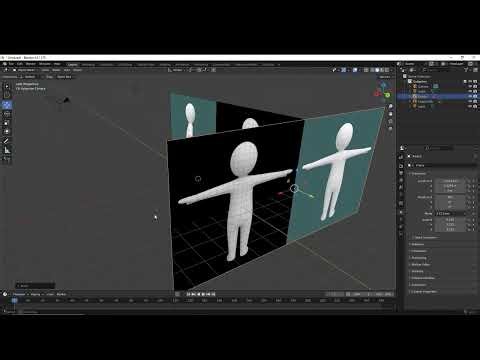Switch viewport shading to Material Preview
The image size is (480, 360).
click(382, 70)
